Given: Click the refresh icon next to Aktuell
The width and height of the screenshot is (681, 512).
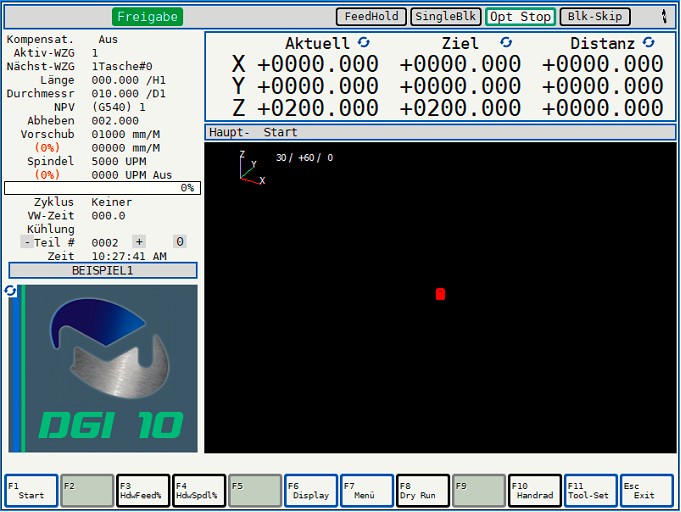Looking at the screenshot, I should (364, 42).
